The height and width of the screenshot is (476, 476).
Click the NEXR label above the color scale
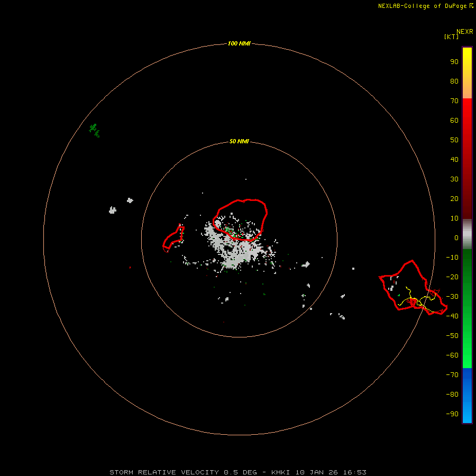465,32
